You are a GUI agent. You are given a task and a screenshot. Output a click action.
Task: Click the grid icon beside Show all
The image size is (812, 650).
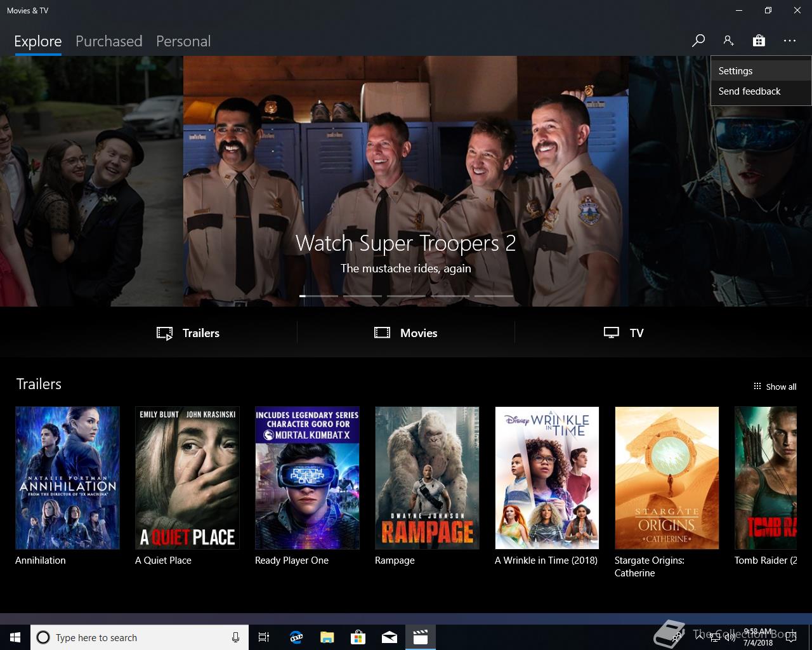[757, 386]
